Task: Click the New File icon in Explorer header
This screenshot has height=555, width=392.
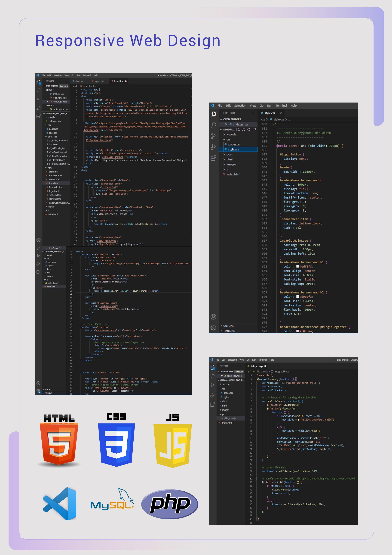Action: pyautogui.click(x=238, y=130)
